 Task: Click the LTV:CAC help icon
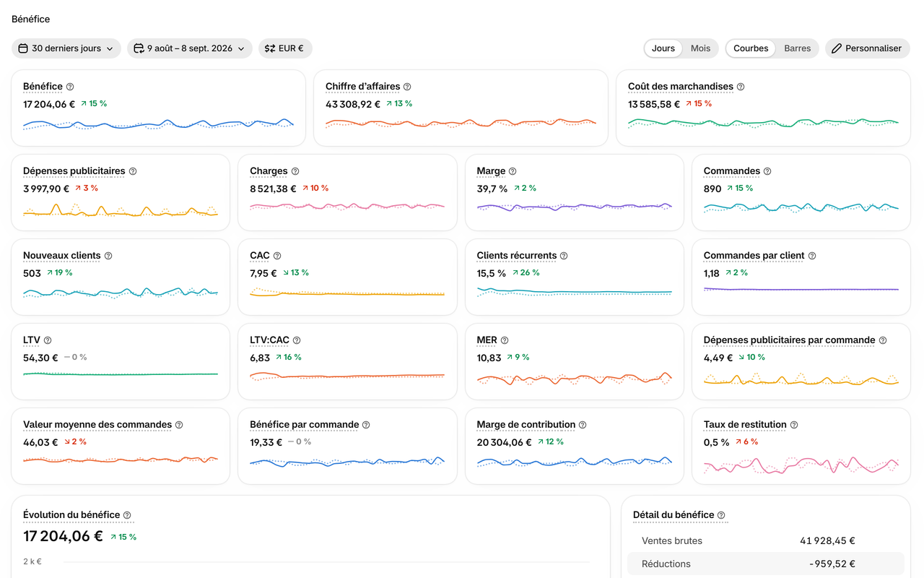(x=297, y=340)
